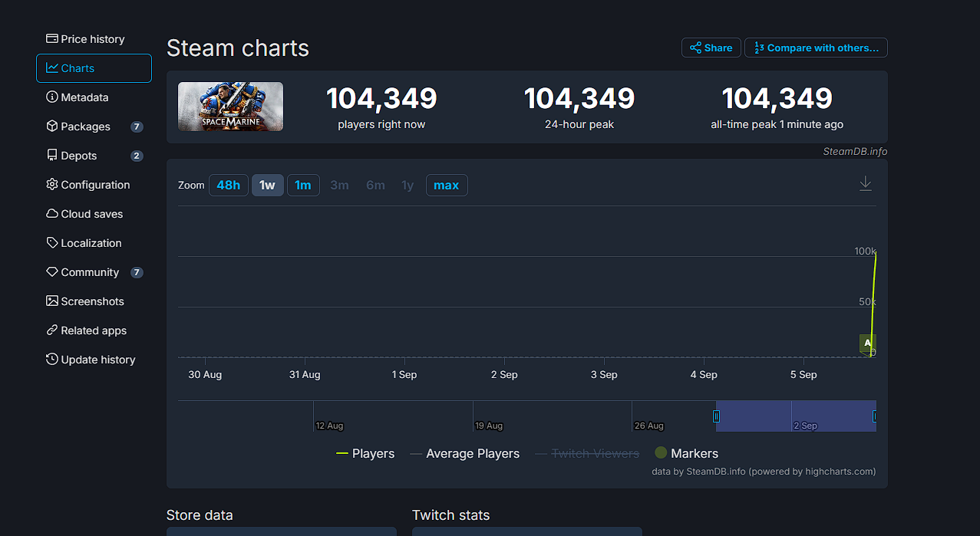
Task: Click the left navigator range handle
Action: [716, 416]
